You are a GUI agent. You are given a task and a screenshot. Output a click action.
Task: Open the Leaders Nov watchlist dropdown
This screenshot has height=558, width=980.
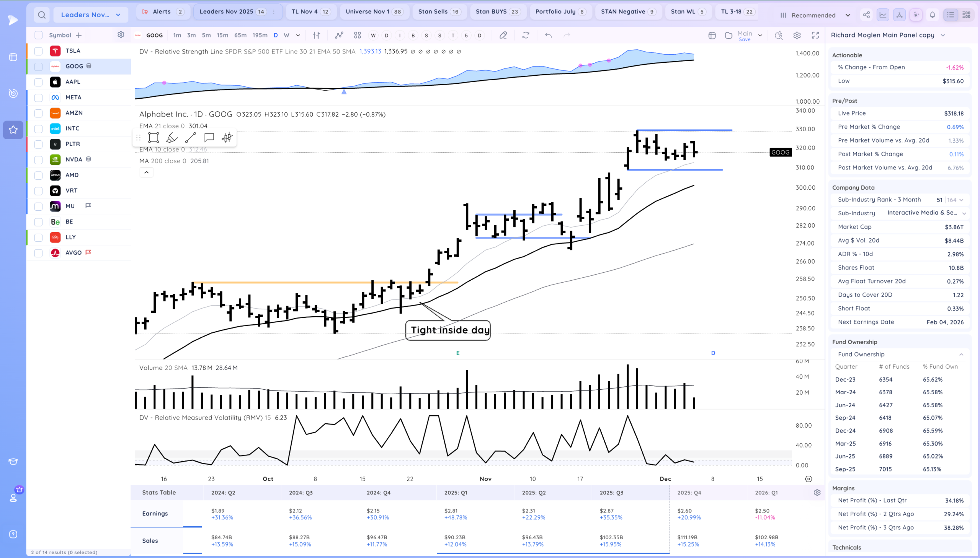(x=90, y=15)
